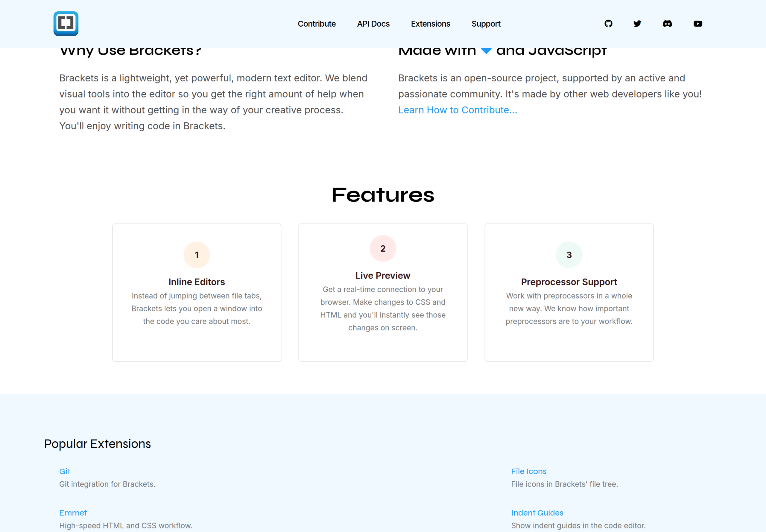
Task: Click 'Instead of jumping between file tabs' text
Action: click(x=197, y=309)
